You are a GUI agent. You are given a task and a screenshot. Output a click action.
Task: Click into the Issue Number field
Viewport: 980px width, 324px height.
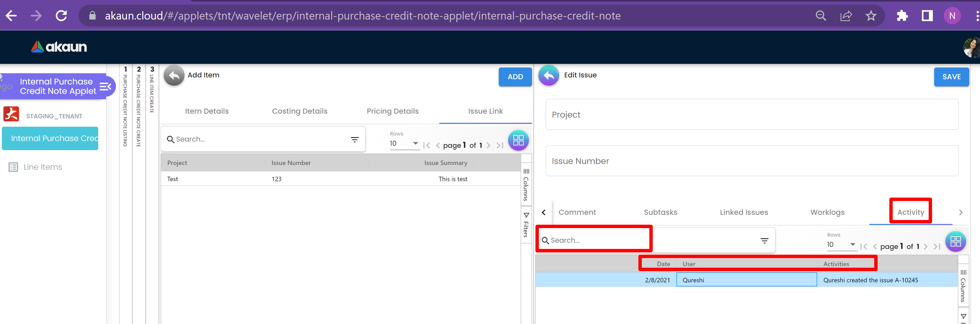(751, 161)
